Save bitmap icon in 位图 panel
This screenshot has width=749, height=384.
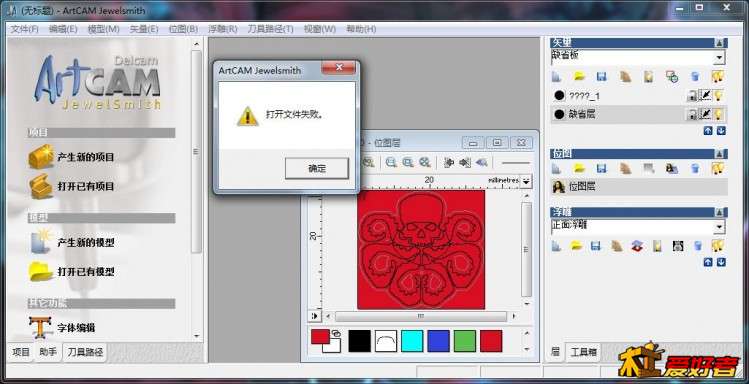601,168
